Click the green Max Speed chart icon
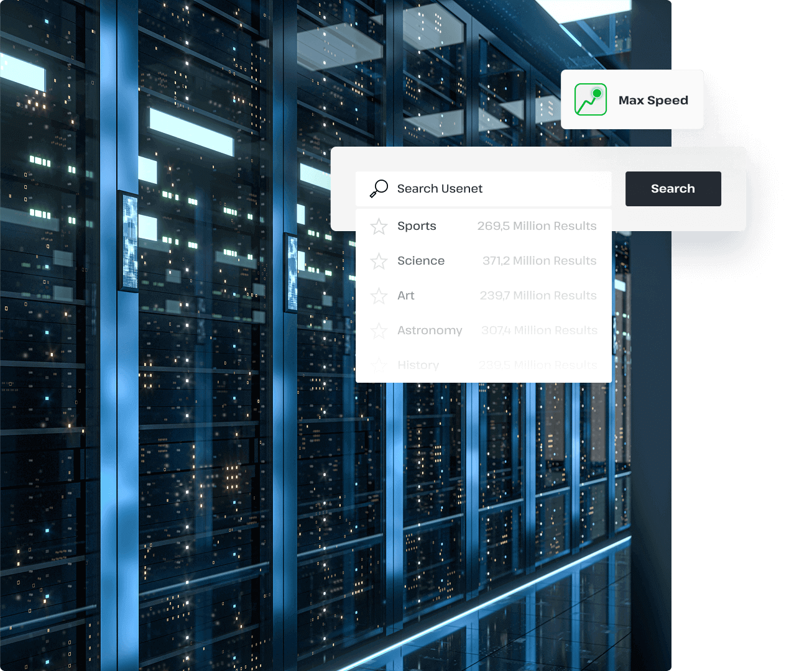The width and height of the screenshot is (812, 671). tap(590, 99)
